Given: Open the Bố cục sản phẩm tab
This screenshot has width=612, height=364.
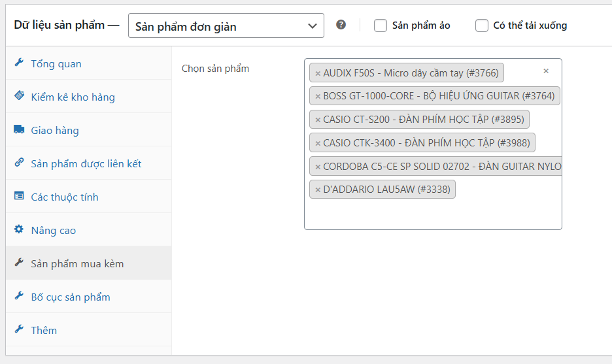Looking at the screenshot, I should (x=89, y=297).
